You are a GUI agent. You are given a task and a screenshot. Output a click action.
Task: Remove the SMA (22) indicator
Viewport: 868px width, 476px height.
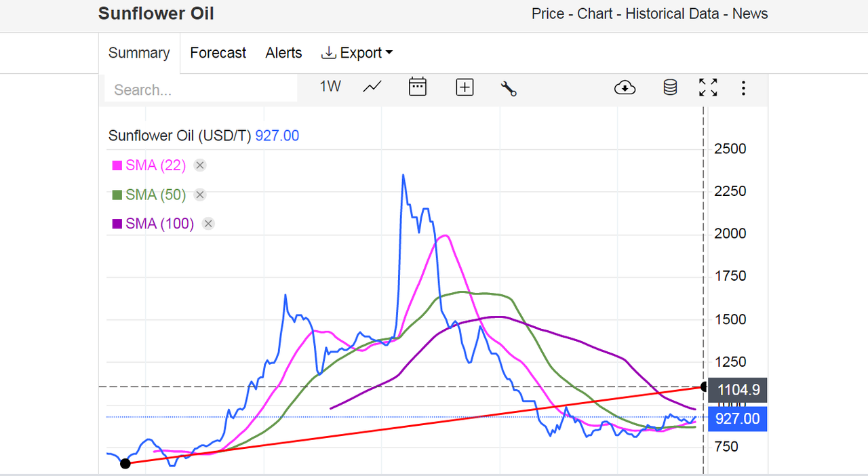click(200, 165)
